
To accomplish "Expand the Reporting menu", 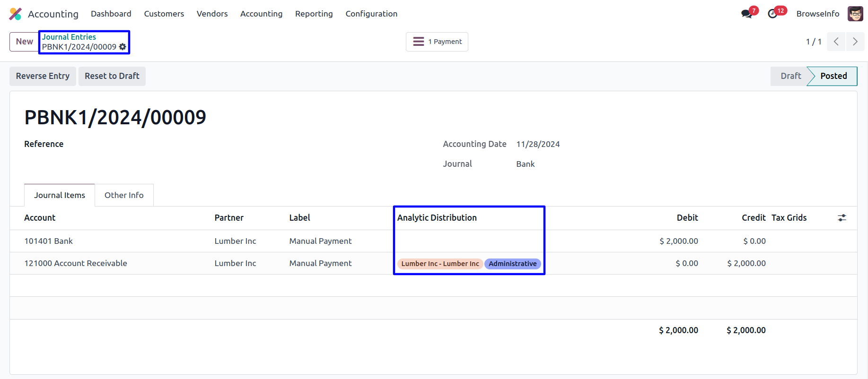I will (314, 14).
